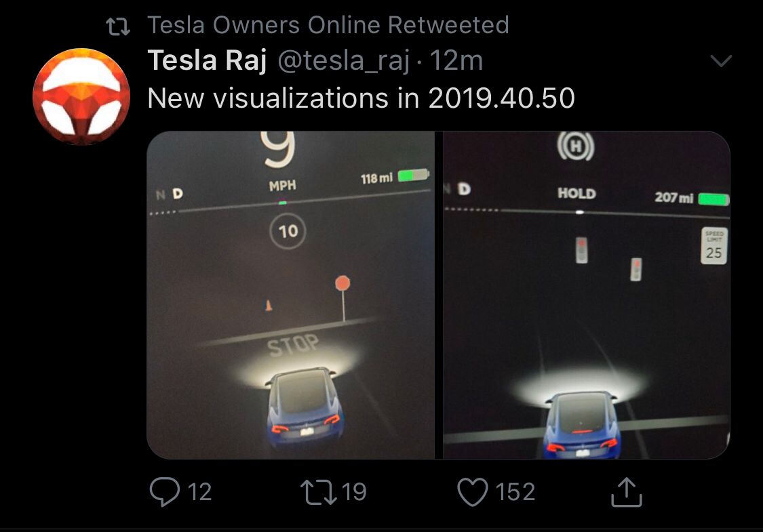This screenshot has height=532, width=763.
Task: Click the circled set-speed "10" indicator
Action: (x=287, y=230)
